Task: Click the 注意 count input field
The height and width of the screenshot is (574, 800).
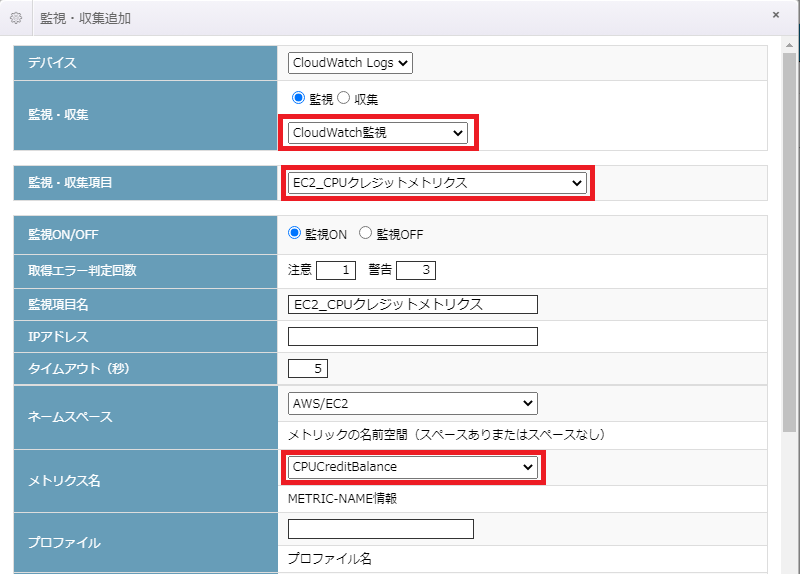Action: (336, 270)
